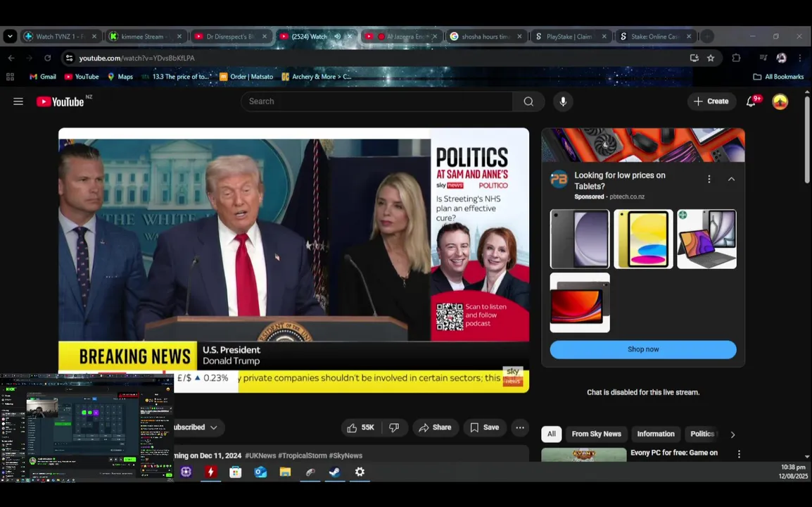Viewport: 812px width, 507px height.
Task: Open the media controls icon in toolbar
Action: [763, 58]
